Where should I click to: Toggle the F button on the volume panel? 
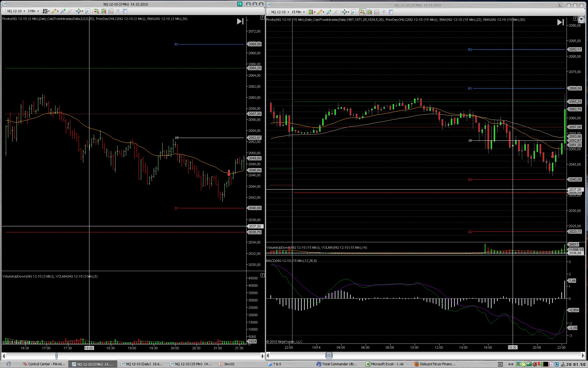coord(262,275)
